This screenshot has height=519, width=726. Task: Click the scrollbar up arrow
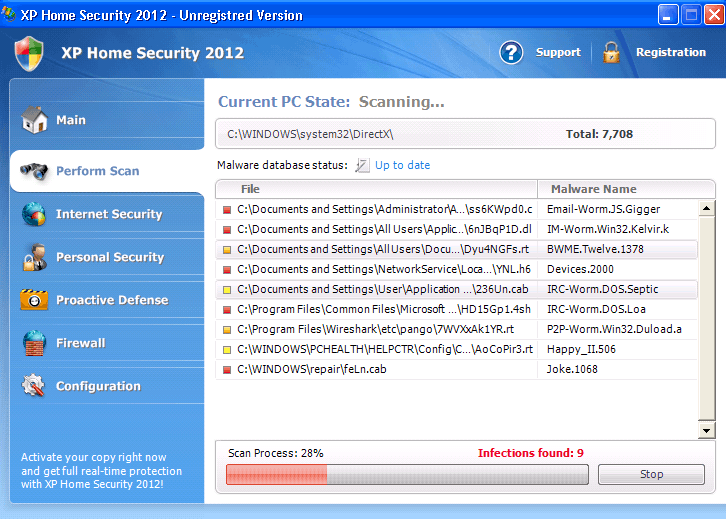(706, 208)
